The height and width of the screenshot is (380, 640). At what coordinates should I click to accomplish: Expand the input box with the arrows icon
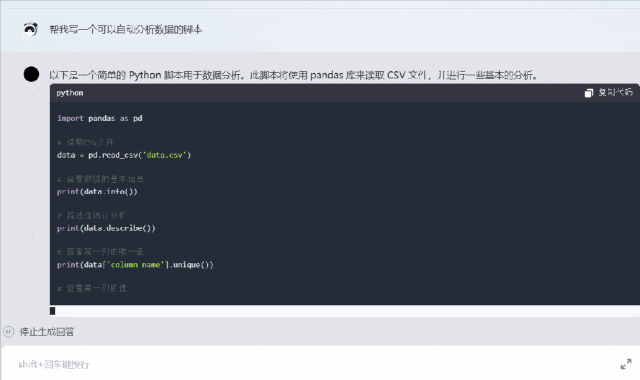(626, 364)
